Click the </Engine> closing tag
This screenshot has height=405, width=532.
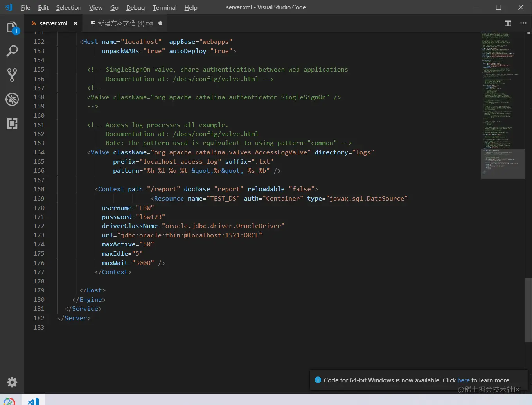point(89,300)
